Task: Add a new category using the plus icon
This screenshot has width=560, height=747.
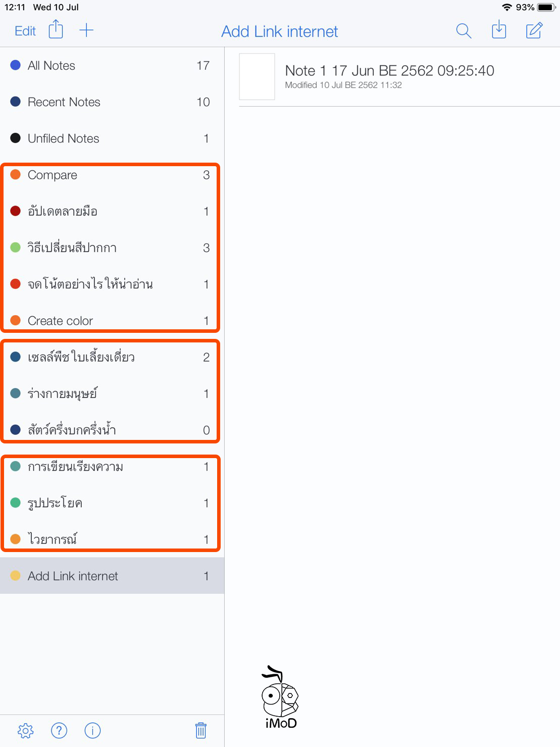Action: tap(86, 30)
